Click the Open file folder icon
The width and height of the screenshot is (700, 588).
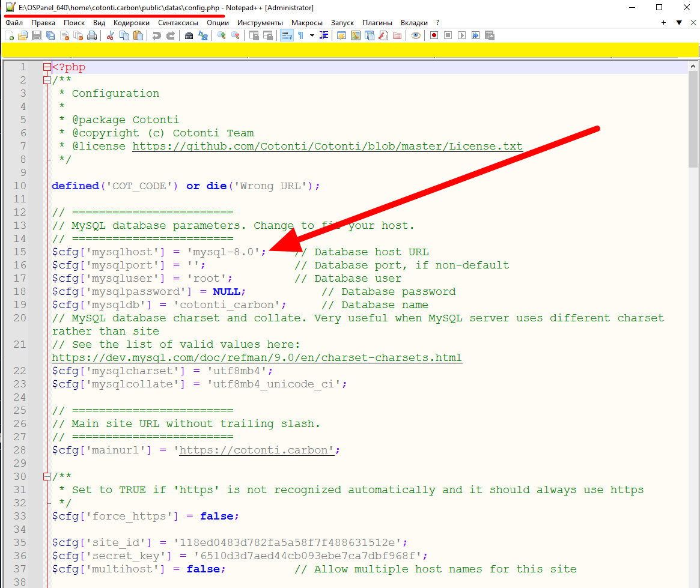(x=23, y=35)
